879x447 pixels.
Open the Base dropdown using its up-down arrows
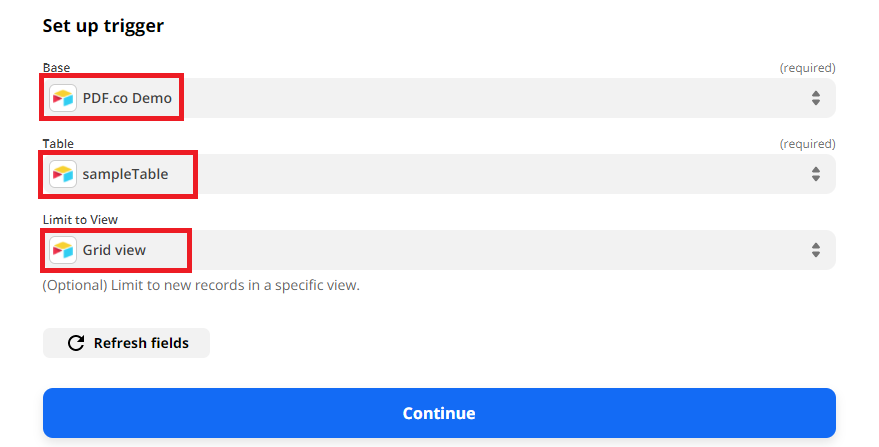pyautogui.click(x=816, y=98)
